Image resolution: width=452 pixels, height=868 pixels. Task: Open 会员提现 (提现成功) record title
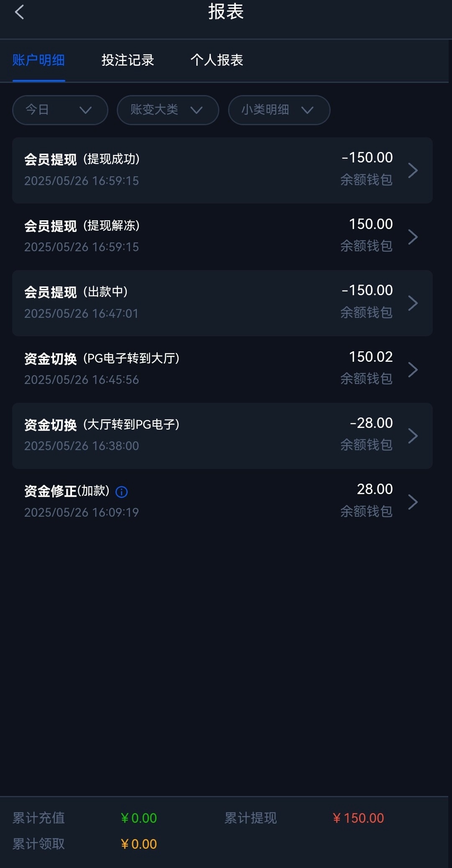click(82, 159)
